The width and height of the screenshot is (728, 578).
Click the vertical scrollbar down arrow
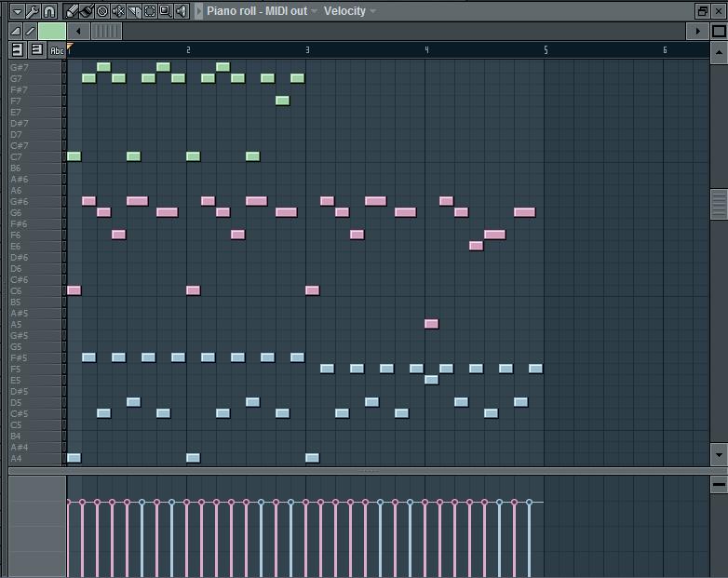tap(718, 455)
